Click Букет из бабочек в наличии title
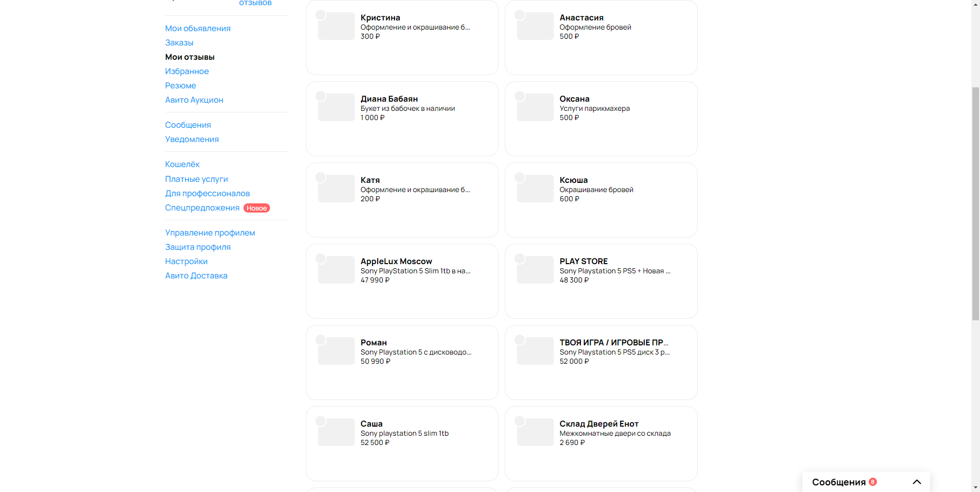980x492 pixels. click(407, 108)
